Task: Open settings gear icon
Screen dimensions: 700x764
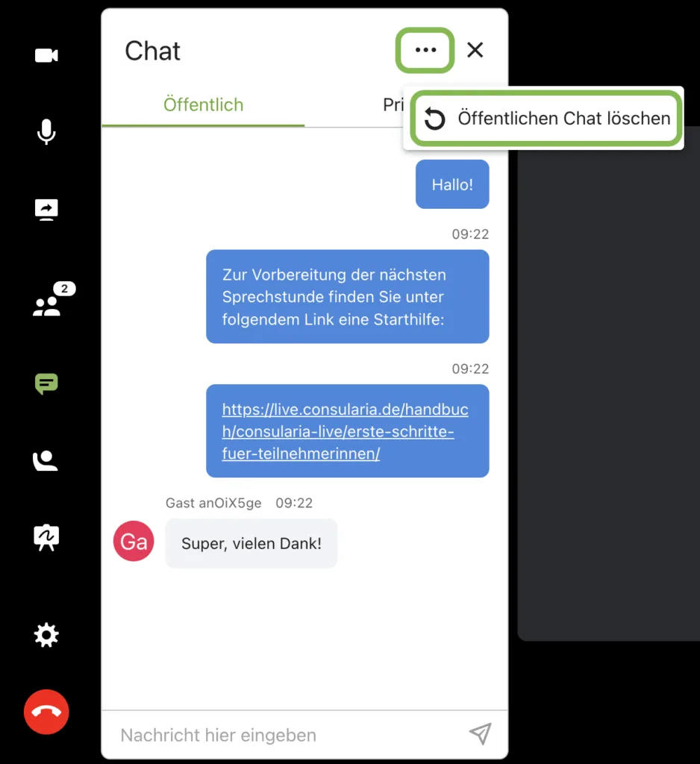Action: click(x=46, y=636)
